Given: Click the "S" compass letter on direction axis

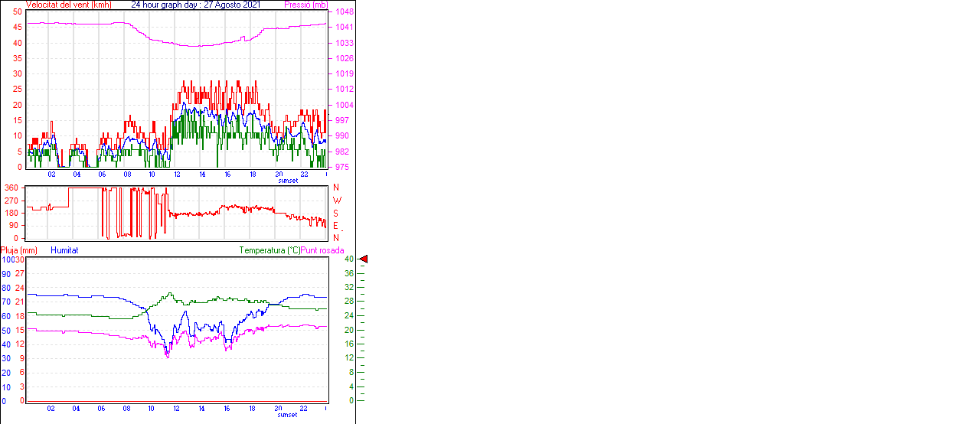Looking at the screenshot, I should [x=336, y=214].
